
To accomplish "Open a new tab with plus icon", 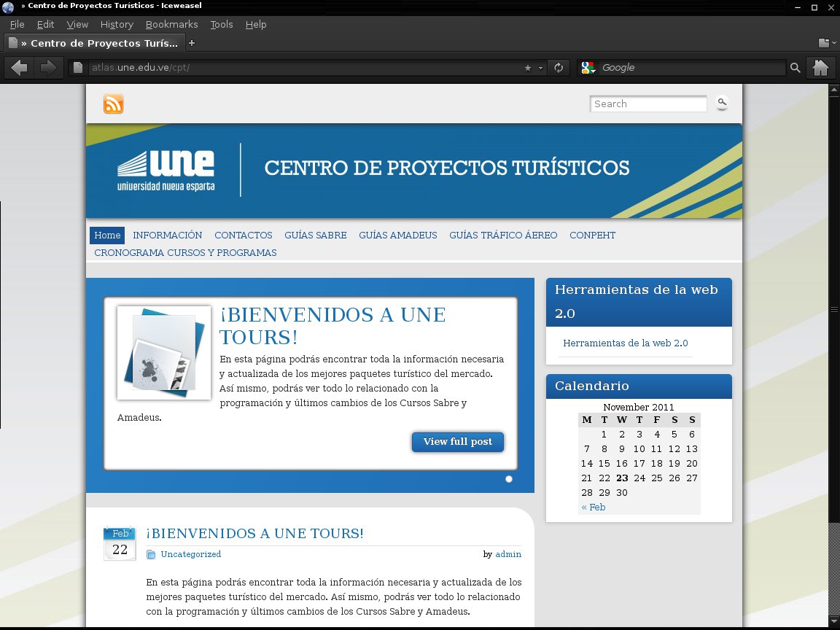I will (x=192, y=43).
